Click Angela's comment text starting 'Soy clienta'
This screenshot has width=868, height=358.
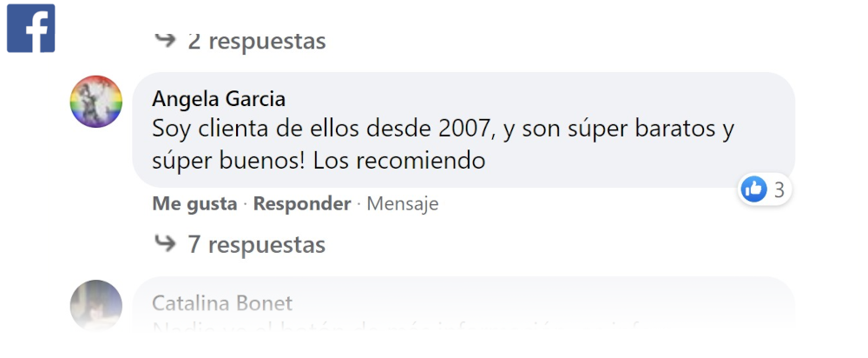(208, 130)
